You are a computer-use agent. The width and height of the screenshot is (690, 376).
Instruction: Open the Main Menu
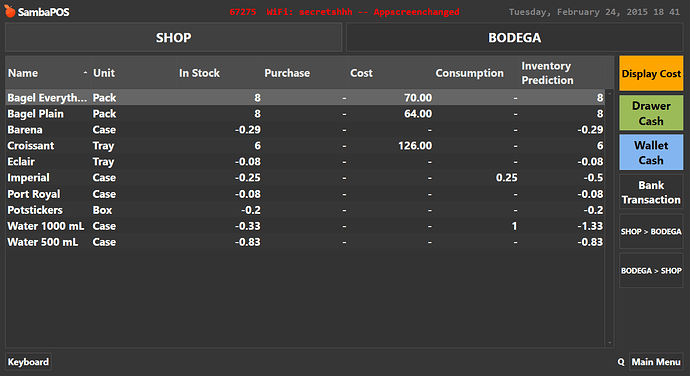coord(656,362)
